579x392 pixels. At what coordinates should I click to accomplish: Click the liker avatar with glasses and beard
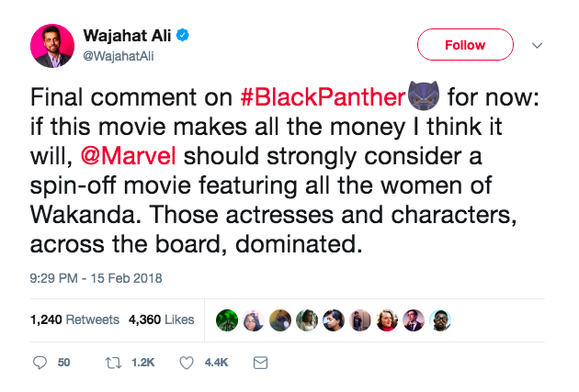point(438,319)
